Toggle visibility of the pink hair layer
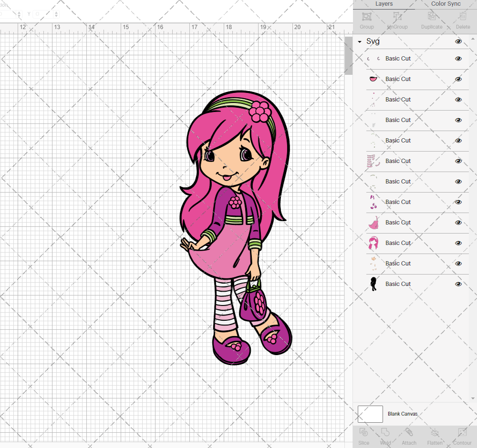 point(458,243)
